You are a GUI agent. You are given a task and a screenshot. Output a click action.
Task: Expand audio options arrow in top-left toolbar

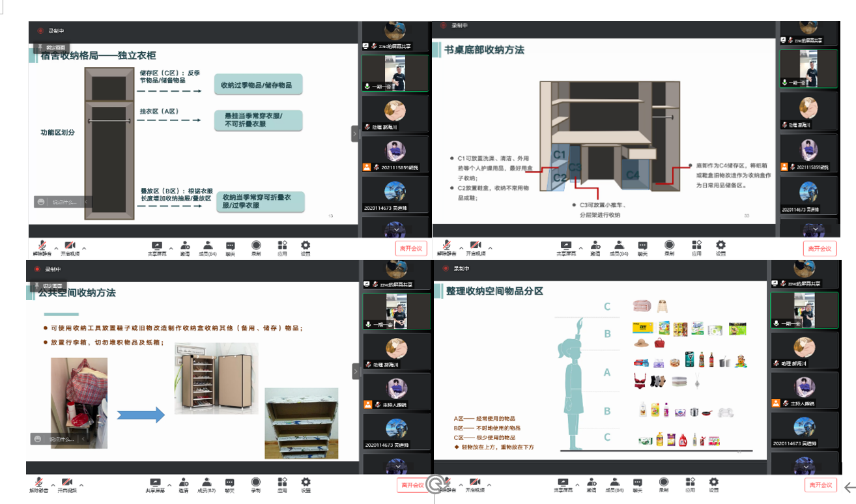[55, 248]
